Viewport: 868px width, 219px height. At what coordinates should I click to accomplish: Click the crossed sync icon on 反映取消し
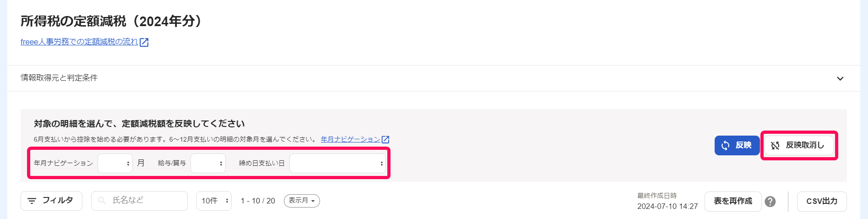click(x=775, y=146)
